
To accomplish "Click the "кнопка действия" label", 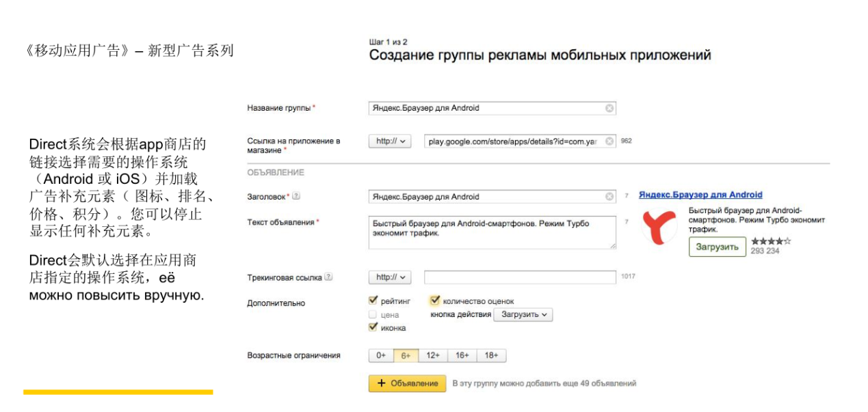I will tap(461, 315).
